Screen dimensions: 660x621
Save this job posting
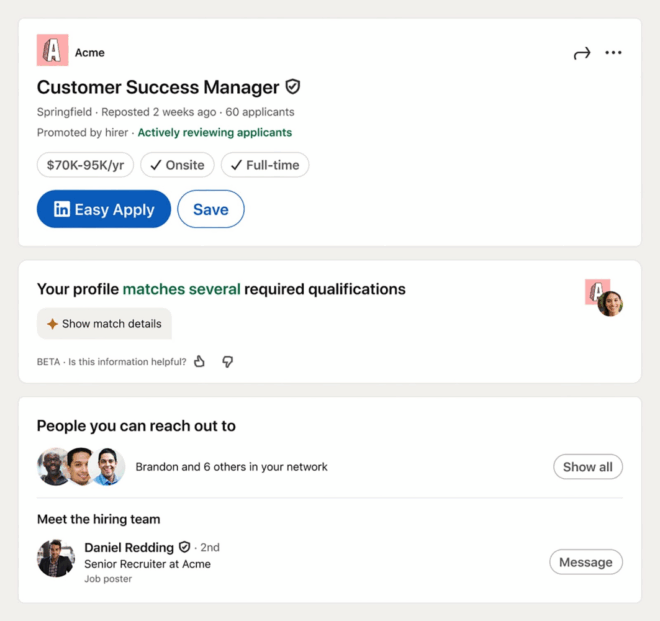click(211, 209)
